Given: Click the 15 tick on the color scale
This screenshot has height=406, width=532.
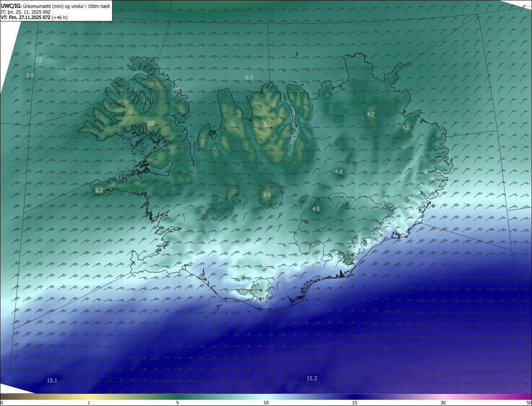Looking at the screenshot, I should click(x=355, y=403).
